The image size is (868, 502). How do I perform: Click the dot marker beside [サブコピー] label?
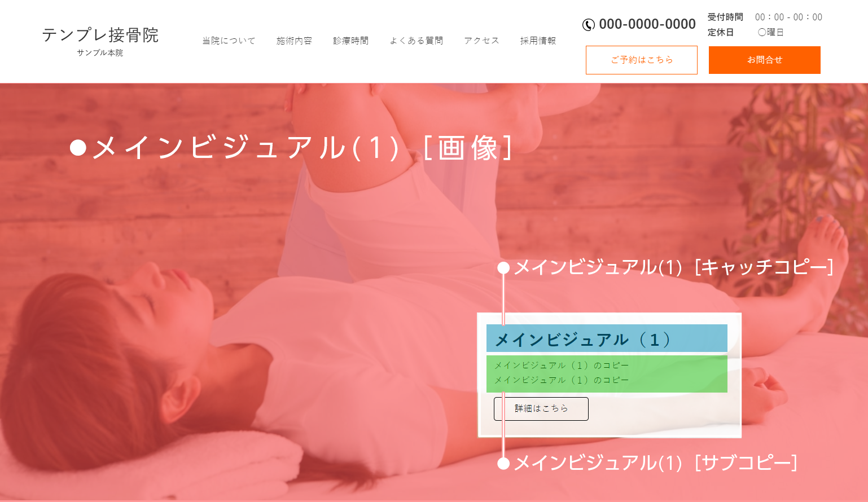coord(503,464)
